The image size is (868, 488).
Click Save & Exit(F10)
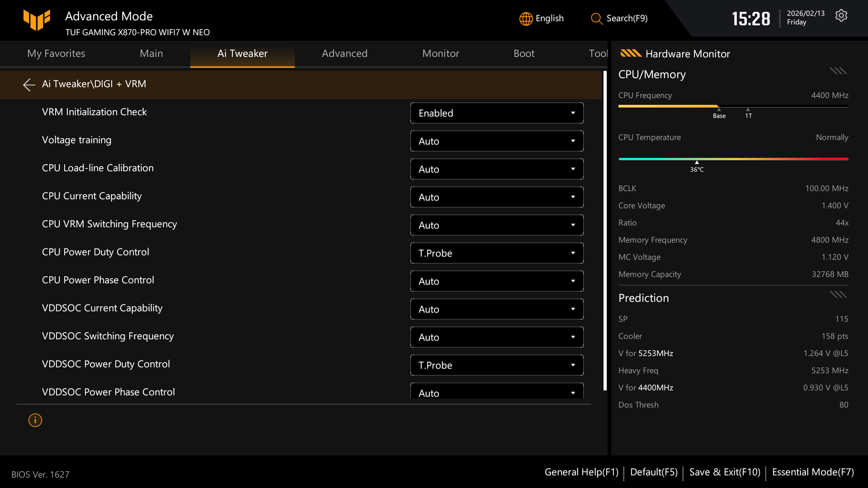coord(724,472)
